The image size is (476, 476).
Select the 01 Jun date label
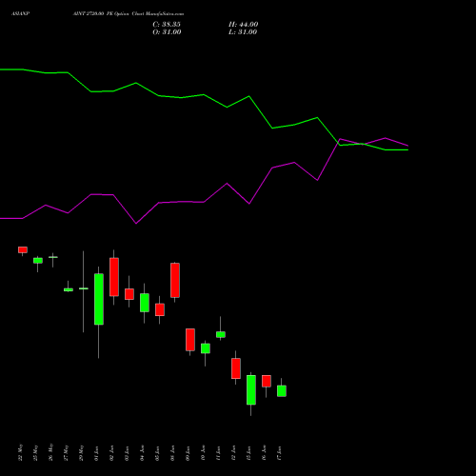[96, 453]
